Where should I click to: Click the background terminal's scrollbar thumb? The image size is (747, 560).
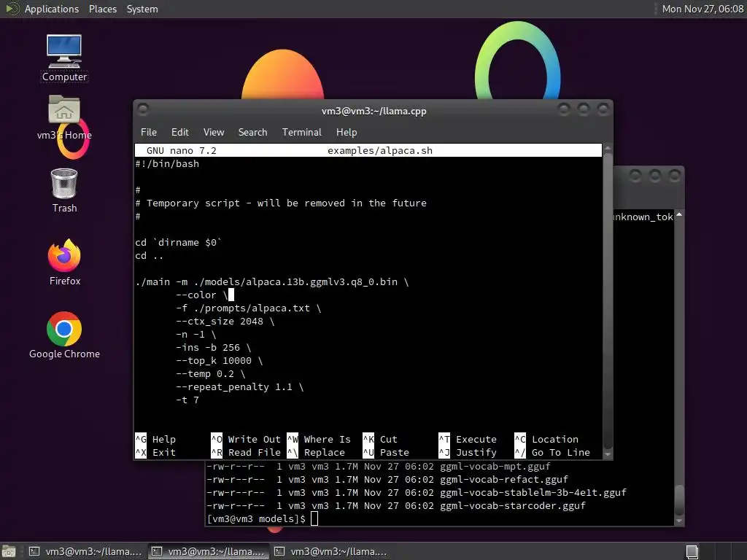679,500
